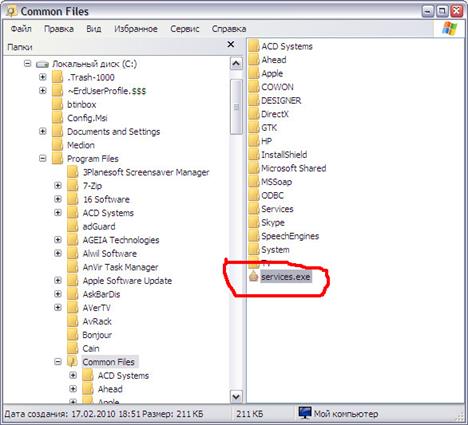Click the MSSoap folder icon
The width and height of the screenshot is (468, 425).
click(254, 182)
